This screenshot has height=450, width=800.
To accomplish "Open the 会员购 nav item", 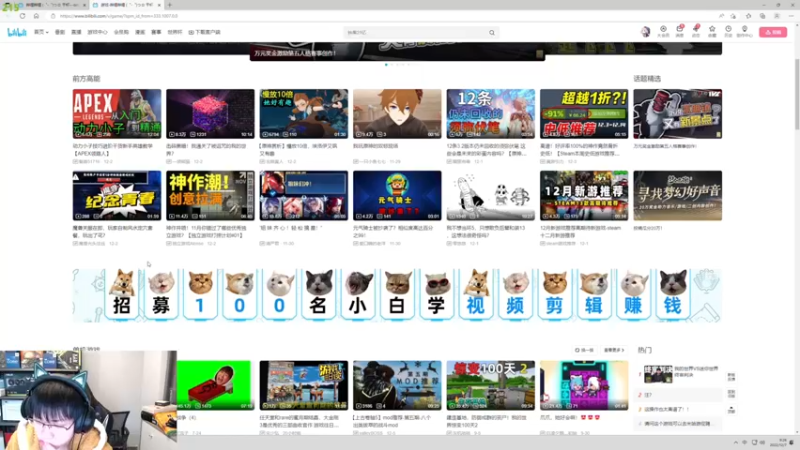I will [x=121, y=32].
